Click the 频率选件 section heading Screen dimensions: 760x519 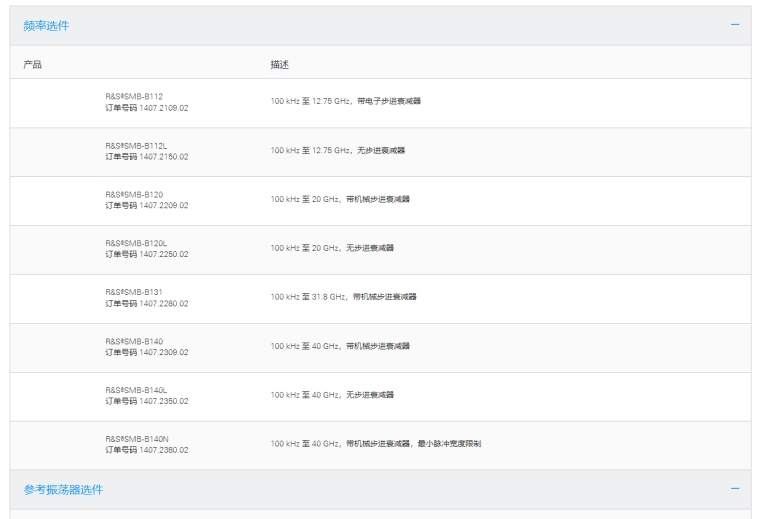[47, 25]
